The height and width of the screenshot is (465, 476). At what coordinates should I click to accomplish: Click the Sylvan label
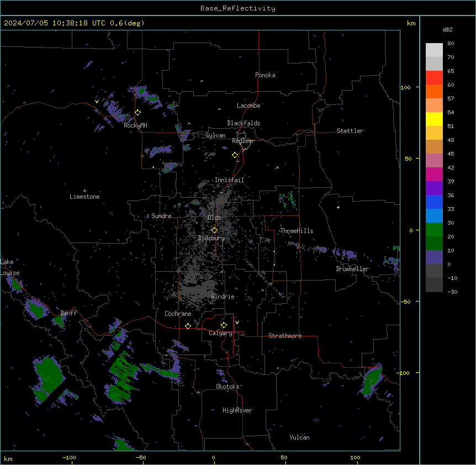pyautogui.click(x=215, y=135)
